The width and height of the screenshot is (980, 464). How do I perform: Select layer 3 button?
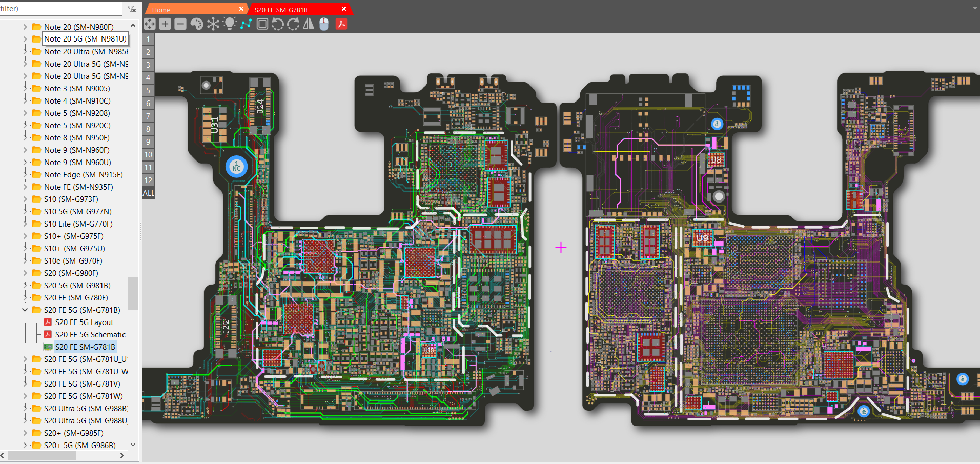[149, 65]
